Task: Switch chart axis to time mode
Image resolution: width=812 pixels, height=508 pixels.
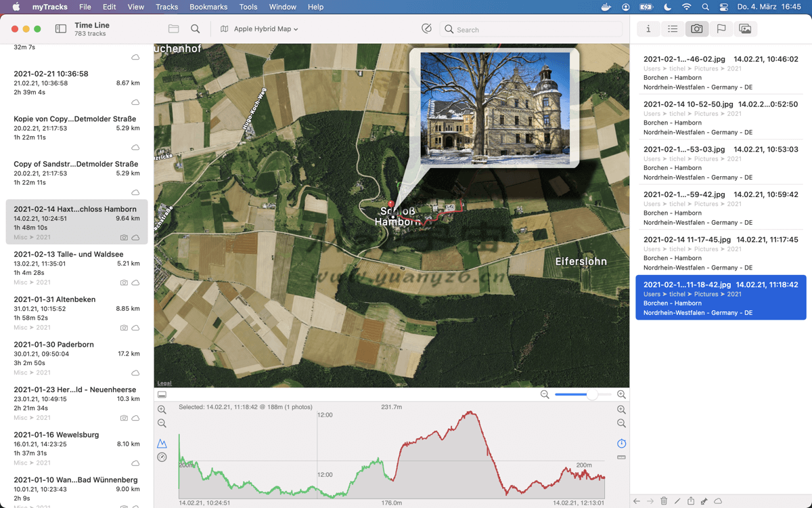Action: (621, 444)
